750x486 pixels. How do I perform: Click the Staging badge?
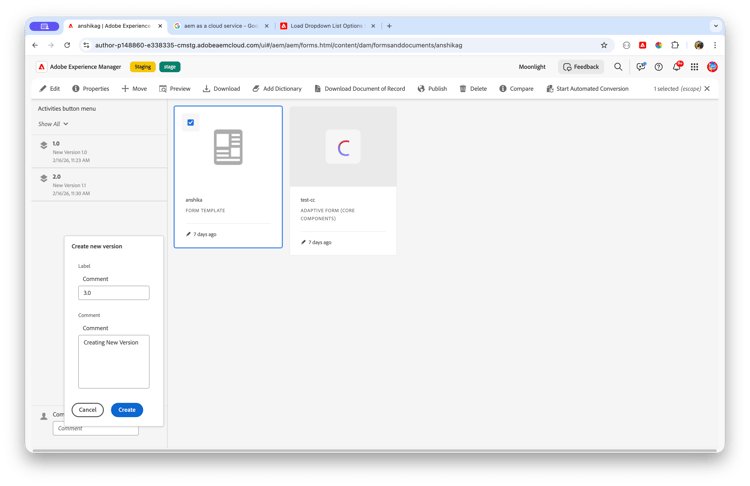tap(143, 67)
